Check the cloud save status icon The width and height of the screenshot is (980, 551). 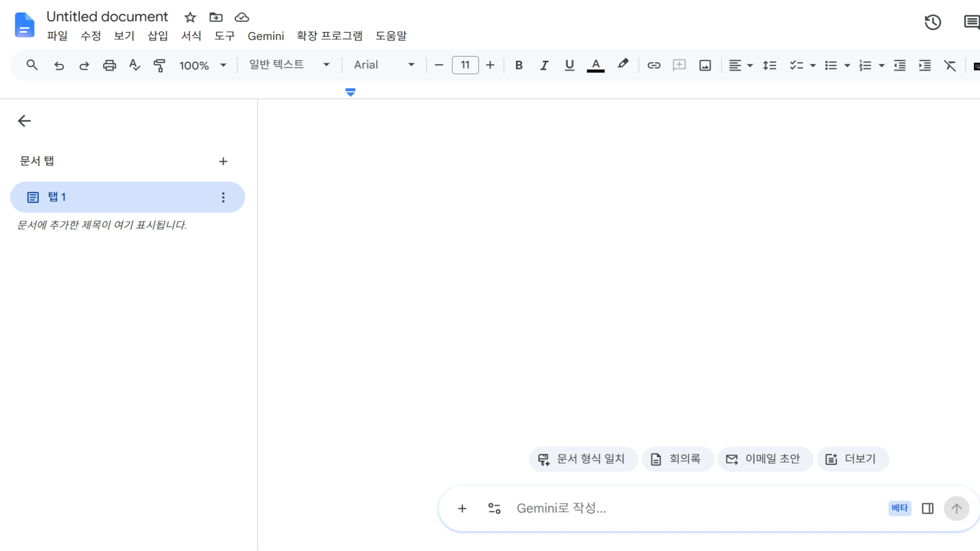242,17
